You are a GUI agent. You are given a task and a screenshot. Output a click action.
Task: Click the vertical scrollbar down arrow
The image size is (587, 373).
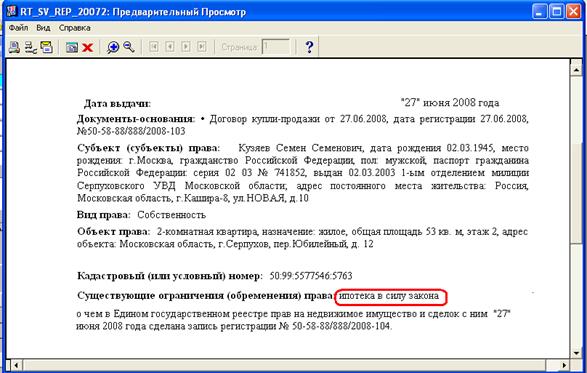[x=576, y=353]
